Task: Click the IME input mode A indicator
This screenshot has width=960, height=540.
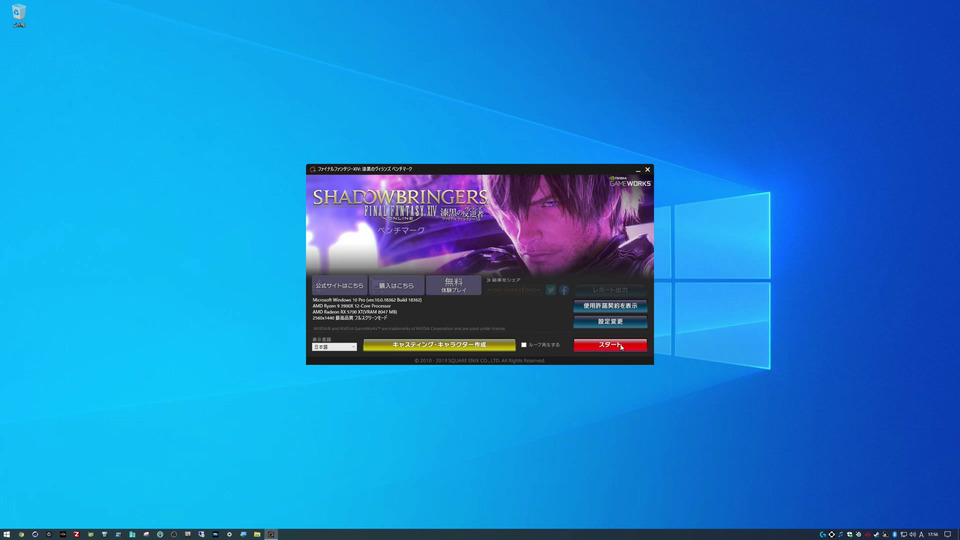Action: pyautogui.click(x=921, y=534)
